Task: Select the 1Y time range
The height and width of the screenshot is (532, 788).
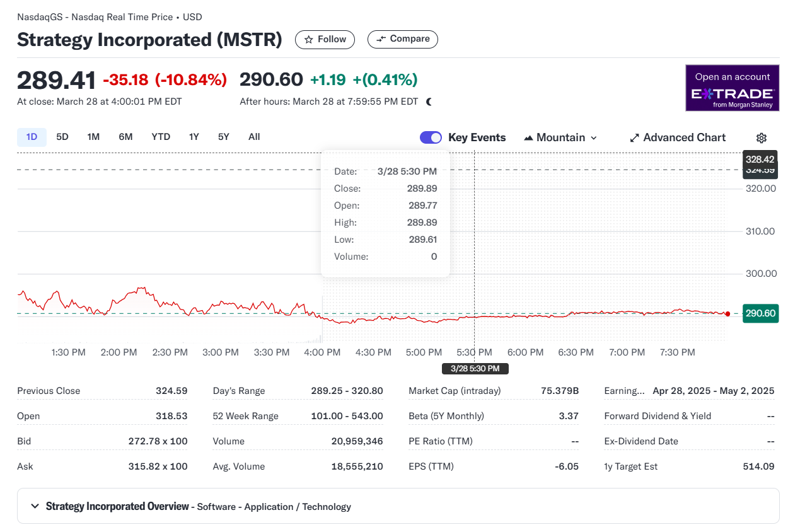Action: [x=194, y=137]
